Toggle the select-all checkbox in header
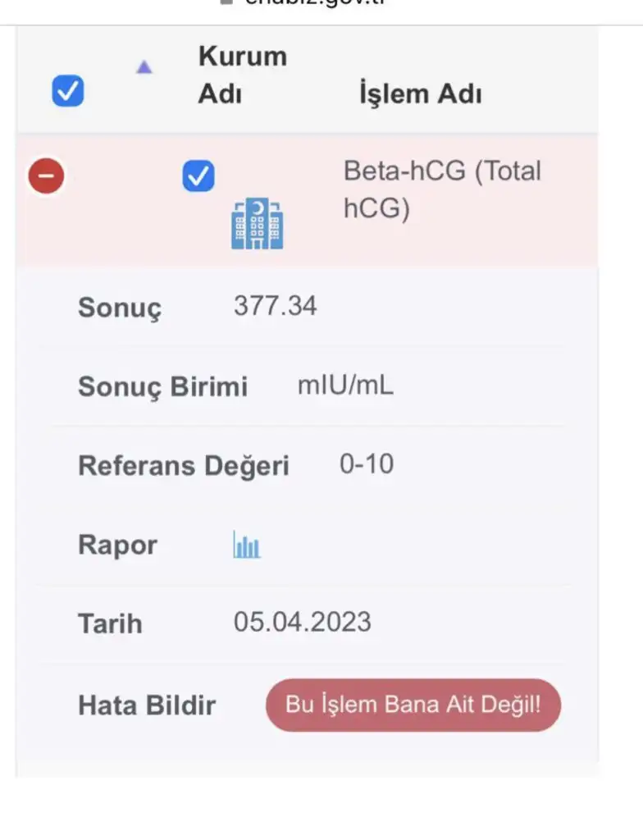This screenshot has width=643, height=840. pyautogui.click(x=67, y=91)
